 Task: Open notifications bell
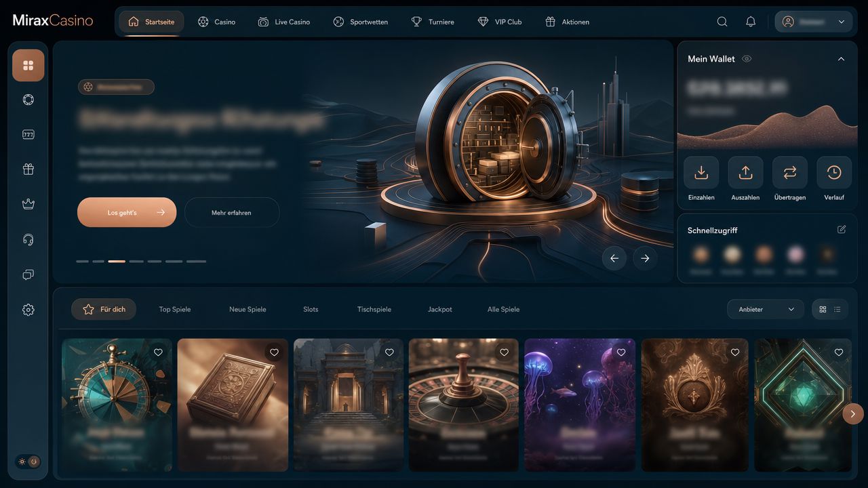[x=751, y=22]
